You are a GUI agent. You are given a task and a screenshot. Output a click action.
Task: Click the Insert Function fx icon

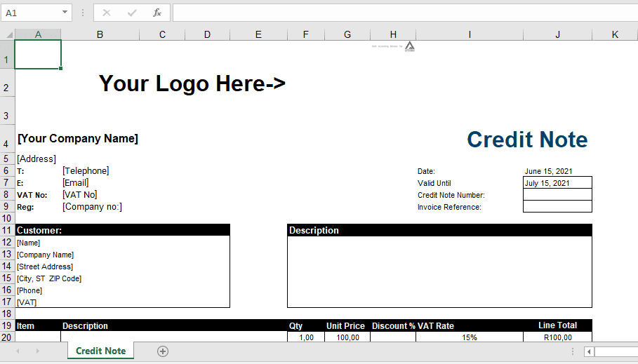pos(157,13)
